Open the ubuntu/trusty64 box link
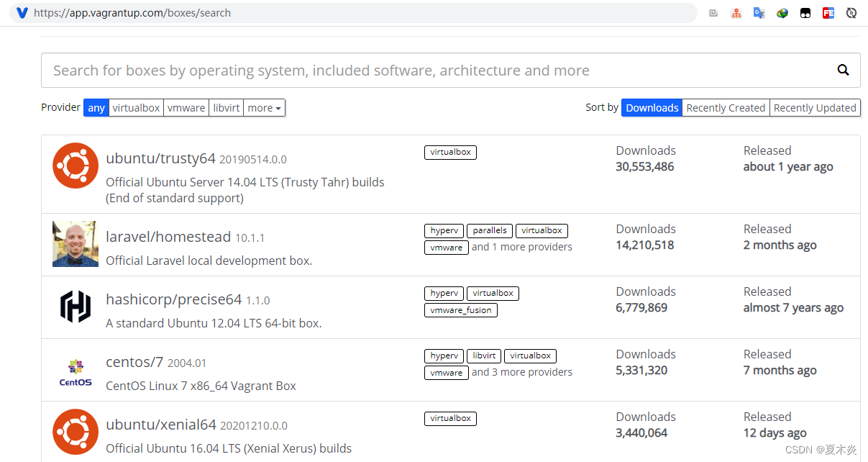Image resolution: width=868 pixels, height=462 pixels. pyautogui.click(x=160, y=158)
